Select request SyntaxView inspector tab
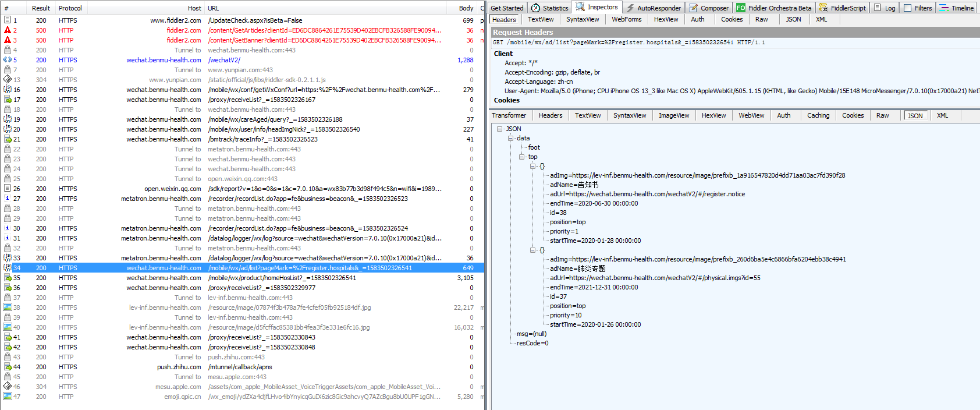The width and height of the screenshot is (980, 410). 583,19
